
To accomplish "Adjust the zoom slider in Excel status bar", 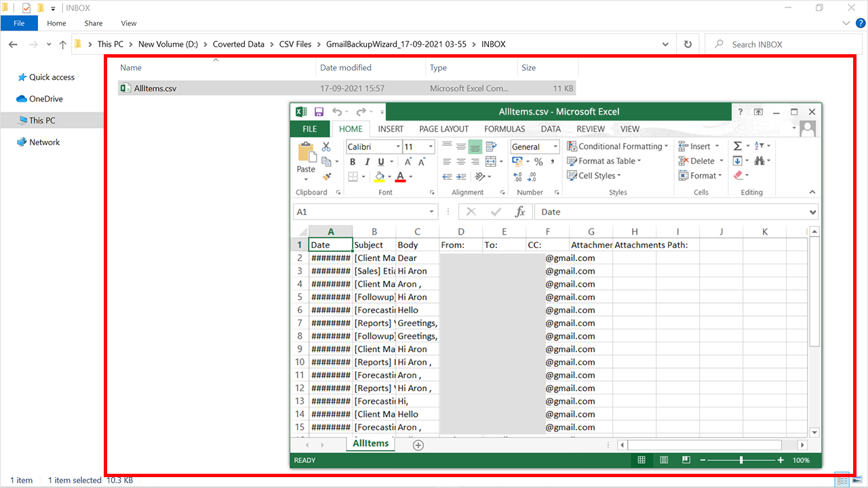I will 741,460.
